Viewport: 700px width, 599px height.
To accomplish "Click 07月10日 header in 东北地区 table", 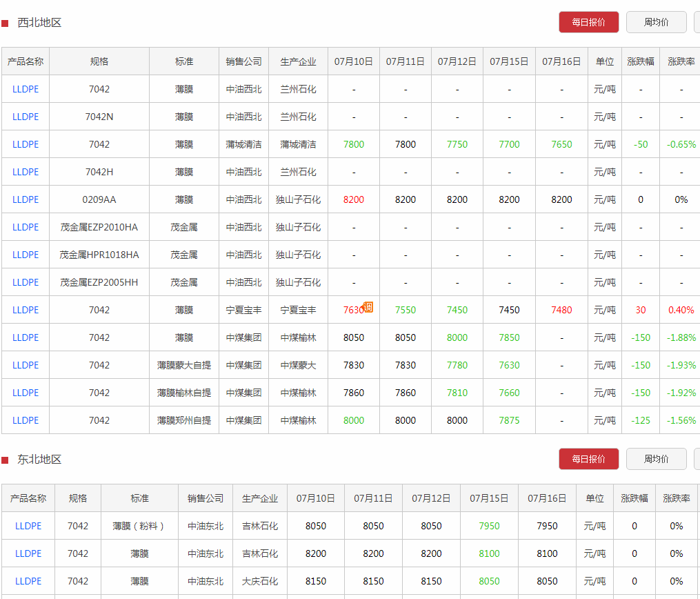I will (x=316, y=498).
